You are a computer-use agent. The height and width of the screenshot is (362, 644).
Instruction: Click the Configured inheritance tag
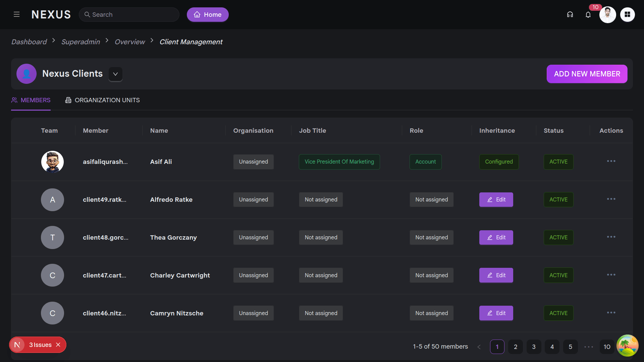pos(499,162)
